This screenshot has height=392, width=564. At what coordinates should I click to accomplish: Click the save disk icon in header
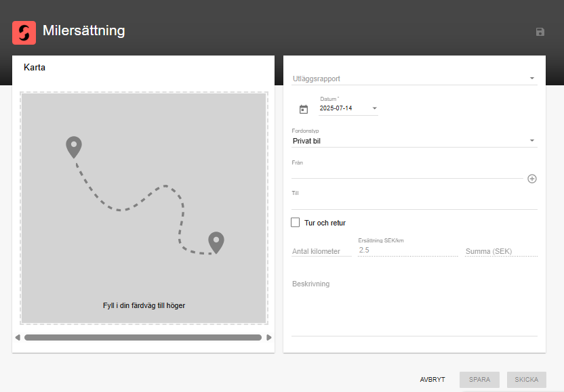pos(540,32)
